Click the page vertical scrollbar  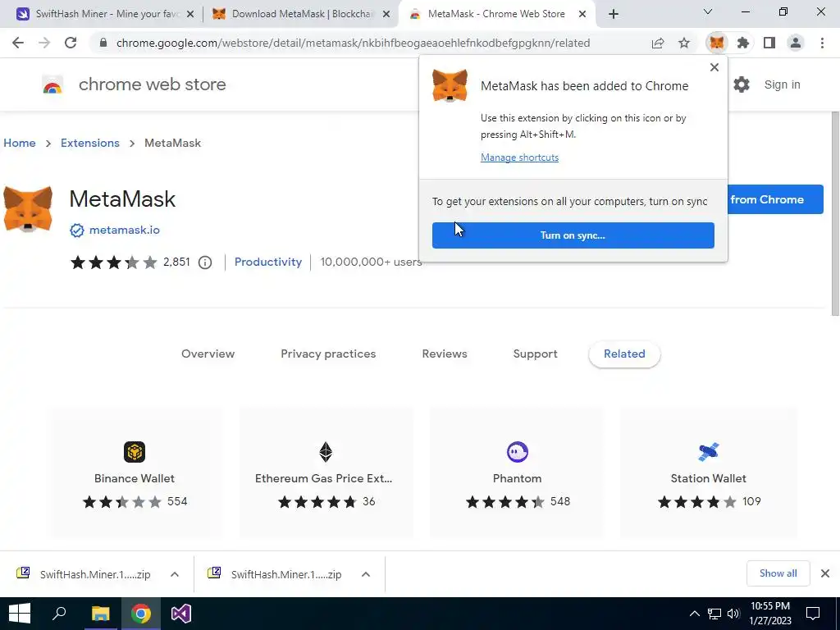click(835, 214)
